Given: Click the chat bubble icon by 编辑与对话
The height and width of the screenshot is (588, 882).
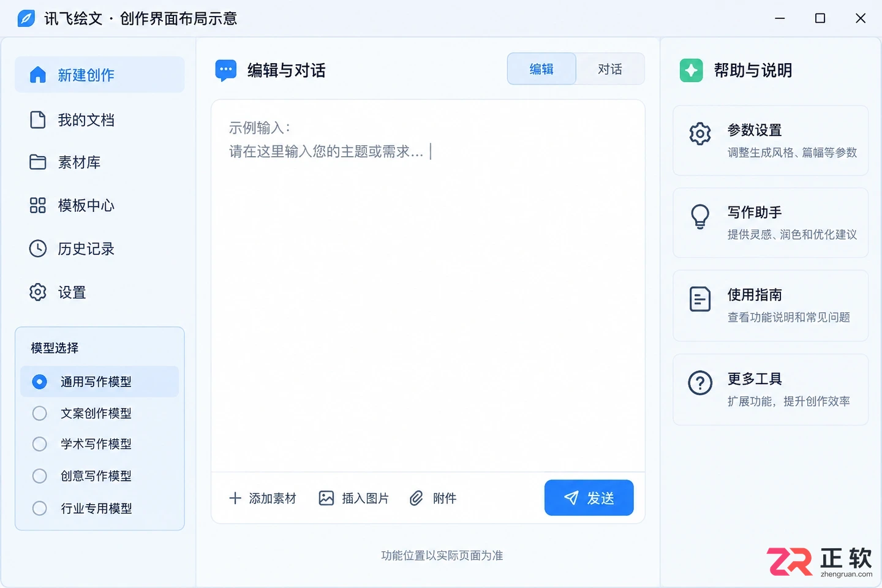Looking at the screenshot, I should point(226,70).
